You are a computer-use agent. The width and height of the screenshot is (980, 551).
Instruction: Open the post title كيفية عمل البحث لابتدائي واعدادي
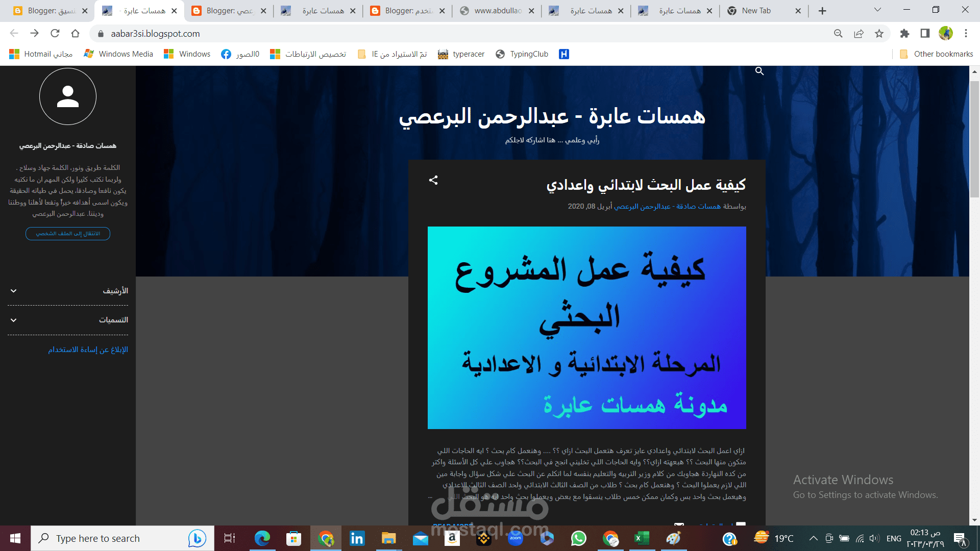click(646, 185)
